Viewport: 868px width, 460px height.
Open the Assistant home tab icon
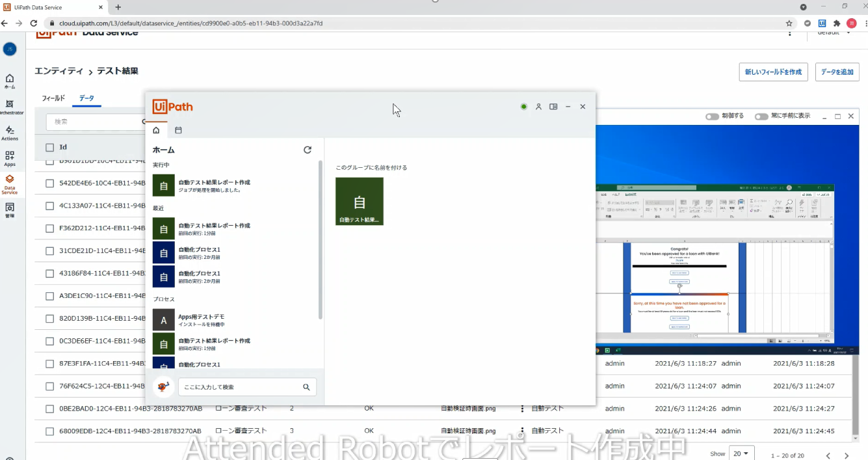click(x=156, y=130)
